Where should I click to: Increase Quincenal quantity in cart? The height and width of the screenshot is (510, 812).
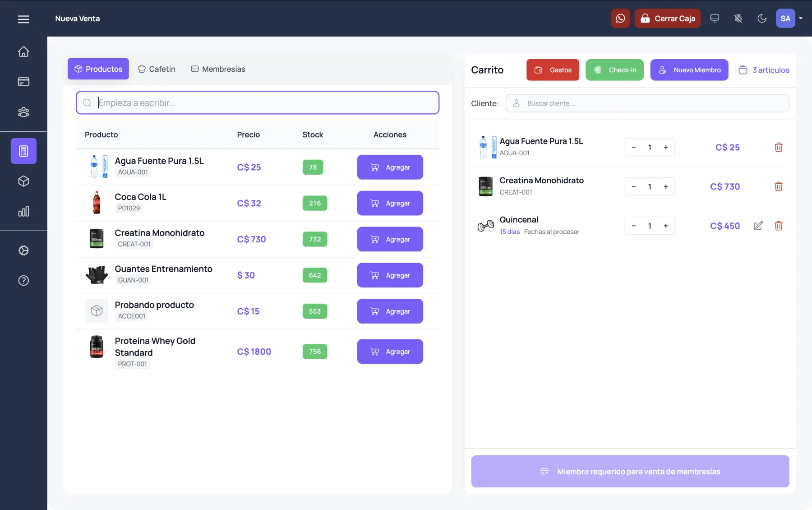pos(666,226)
